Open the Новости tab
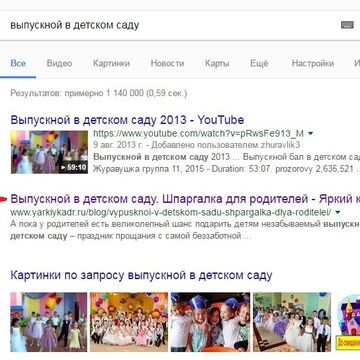The height and width of the screenshot is (360, 360). (x=167, y=63)
